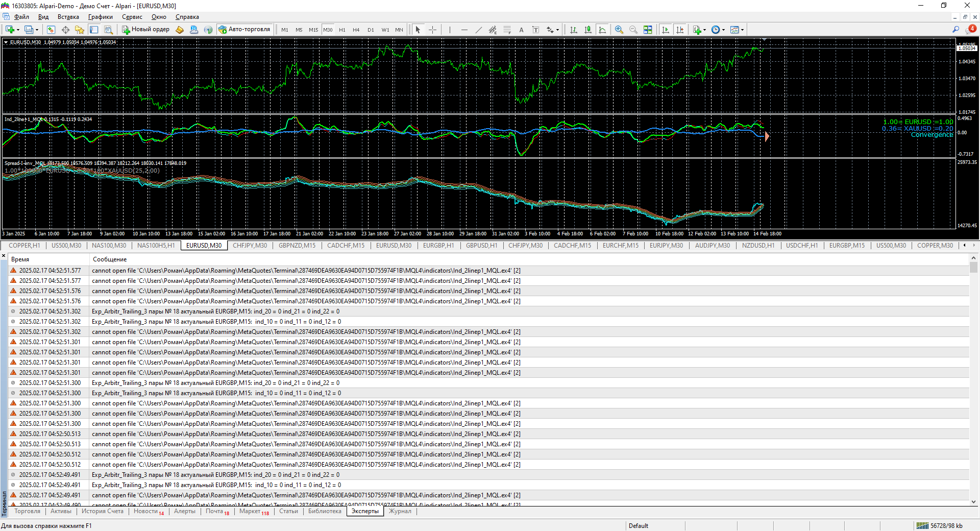Expand the Profiles dropdown arrow

click(x=37, y=30)
